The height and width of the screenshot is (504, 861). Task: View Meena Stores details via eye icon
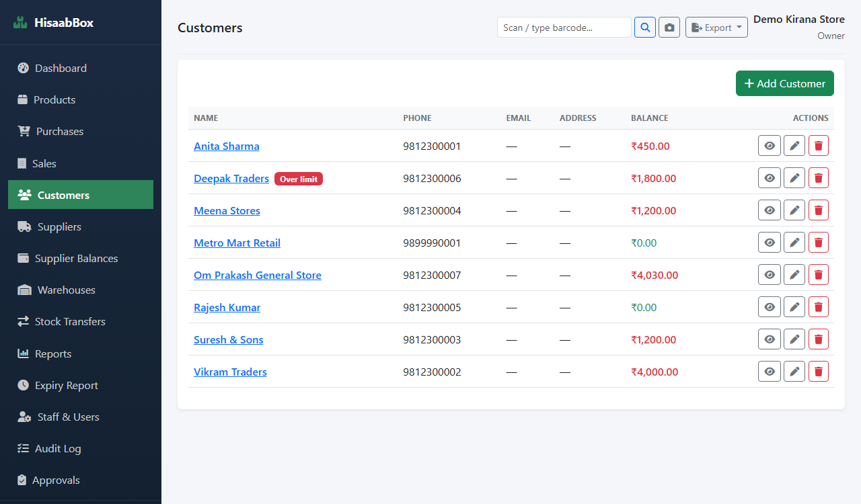770,210
